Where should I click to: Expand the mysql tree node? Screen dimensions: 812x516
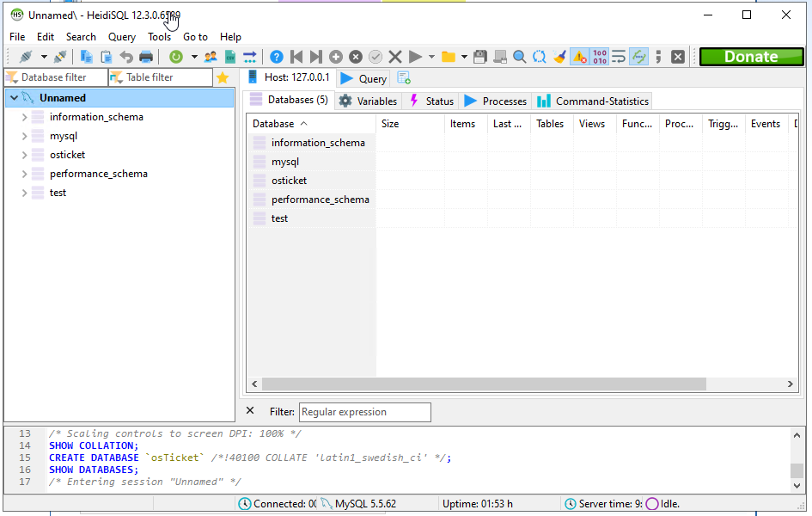(x=24, y=136)
